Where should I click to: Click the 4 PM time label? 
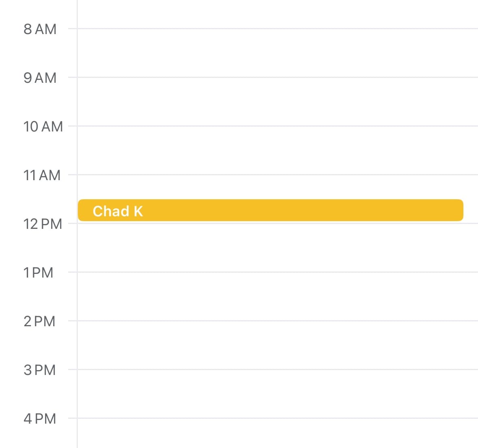[40, 419]
